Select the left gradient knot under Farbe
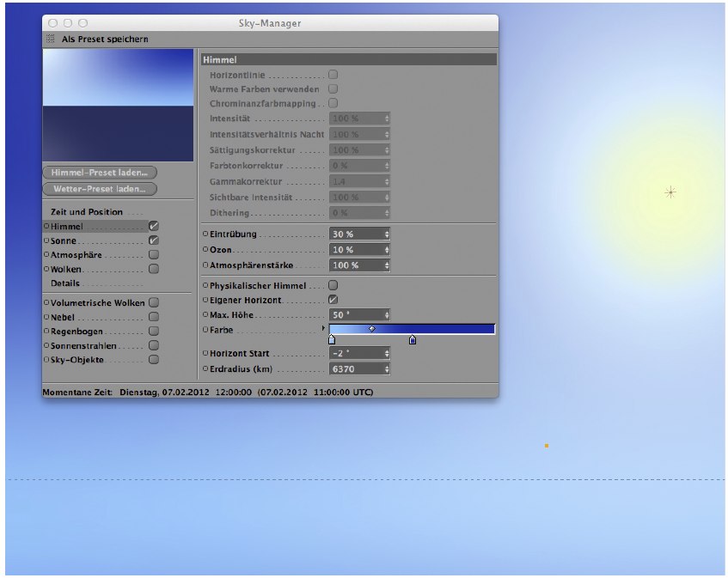Image resolution: width=728 pixels, height=578 pixels. [332, 340]
